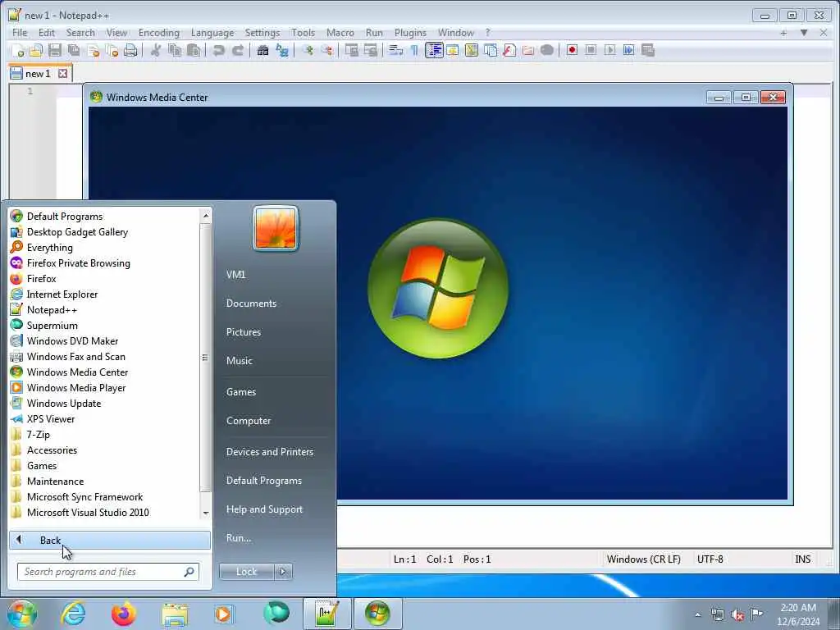
Task: Select the new 1 document tab
Action: (x=39, y=73)
